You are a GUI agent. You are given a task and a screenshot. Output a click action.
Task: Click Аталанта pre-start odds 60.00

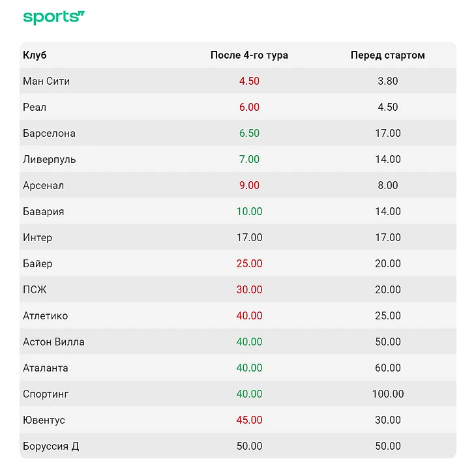388,368
